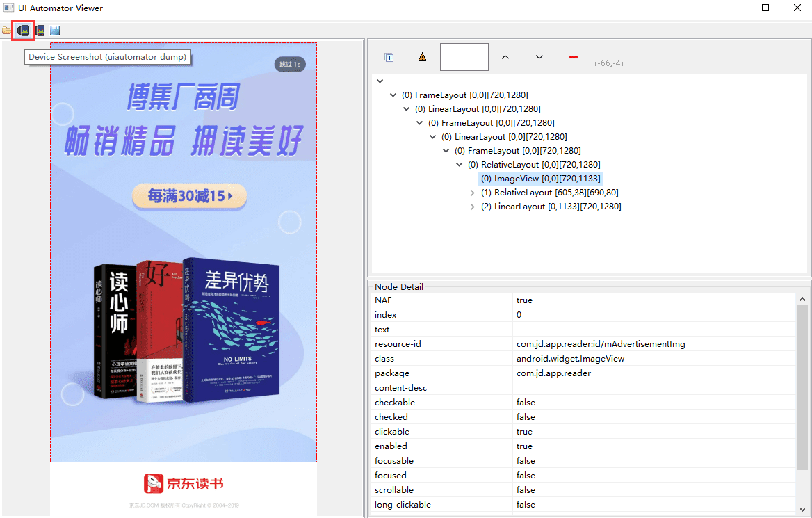Click the red 好 book cover
The width and height of the screenshot is (812, 518).
click(x=160, y=330)
